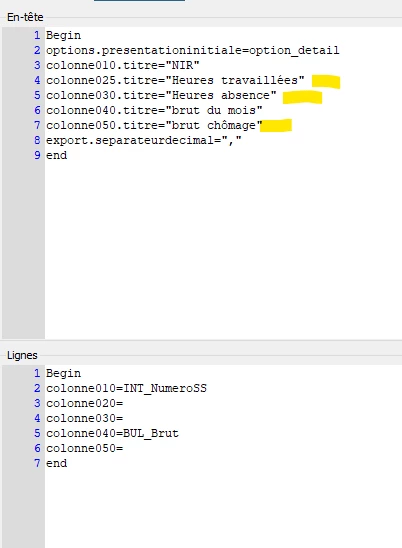
Task: Click empty area of the Lignes editor
Action: (224, 507)
